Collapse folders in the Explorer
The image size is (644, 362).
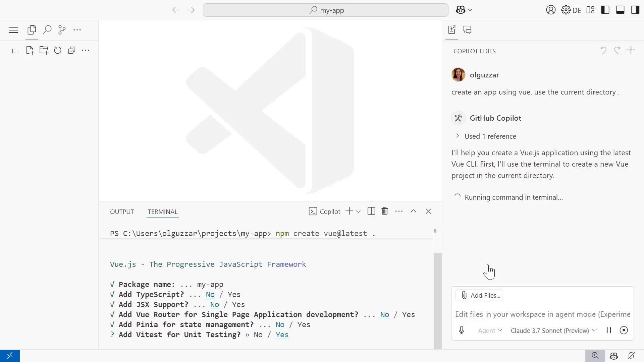[x=71, y=50]
